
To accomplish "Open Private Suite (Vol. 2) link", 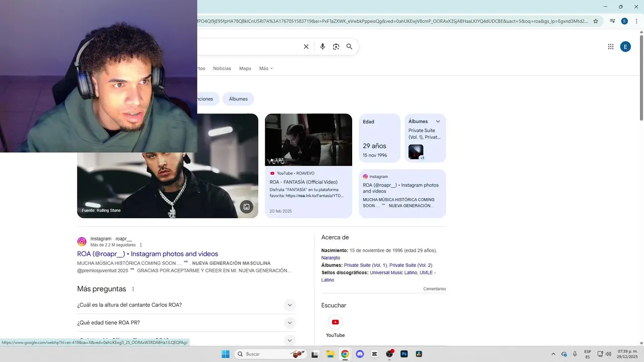I will coord(411,265).
